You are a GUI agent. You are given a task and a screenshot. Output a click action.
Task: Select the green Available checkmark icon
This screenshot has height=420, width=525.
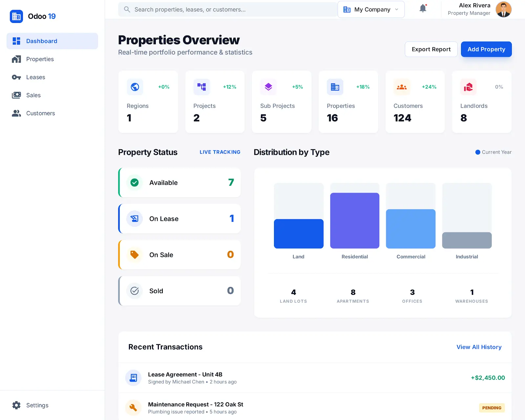(x=135, y=183)
